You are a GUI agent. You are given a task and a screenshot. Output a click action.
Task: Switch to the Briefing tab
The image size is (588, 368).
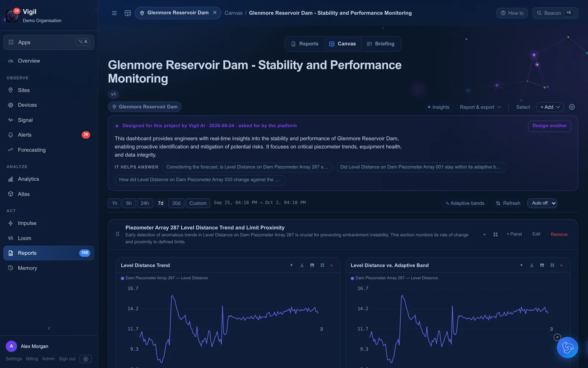[x=380, y=44]
